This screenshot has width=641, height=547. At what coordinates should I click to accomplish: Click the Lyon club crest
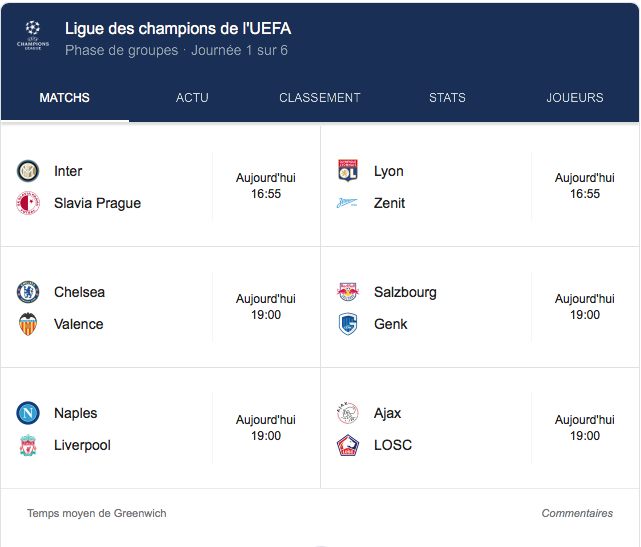click(348, 171)
